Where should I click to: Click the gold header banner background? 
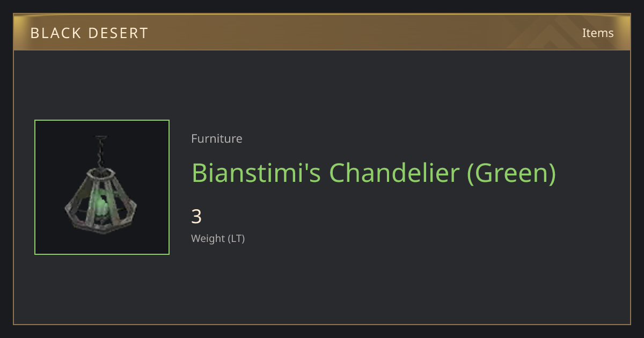(x=322, y=32)
